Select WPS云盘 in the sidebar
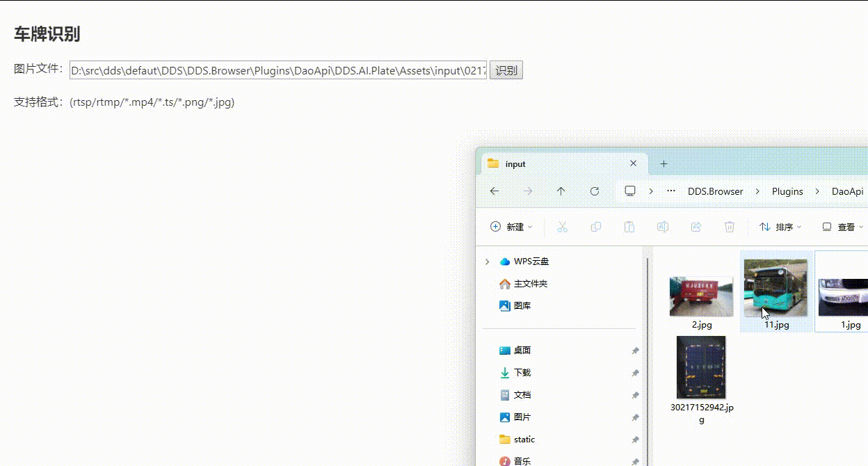Image resolution: width=868 pixels, height=466 pixels. pyautogui.click(x=531, y=262)
